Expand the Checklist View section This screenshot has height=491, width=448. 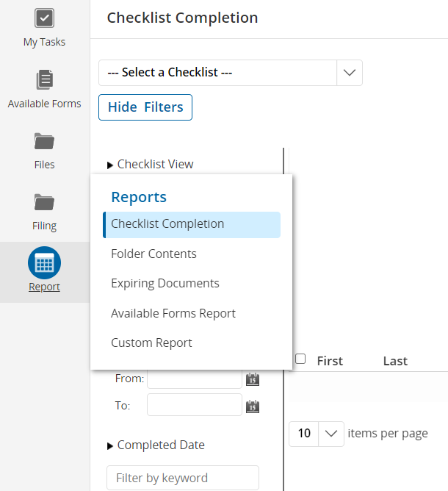point(151,165)
